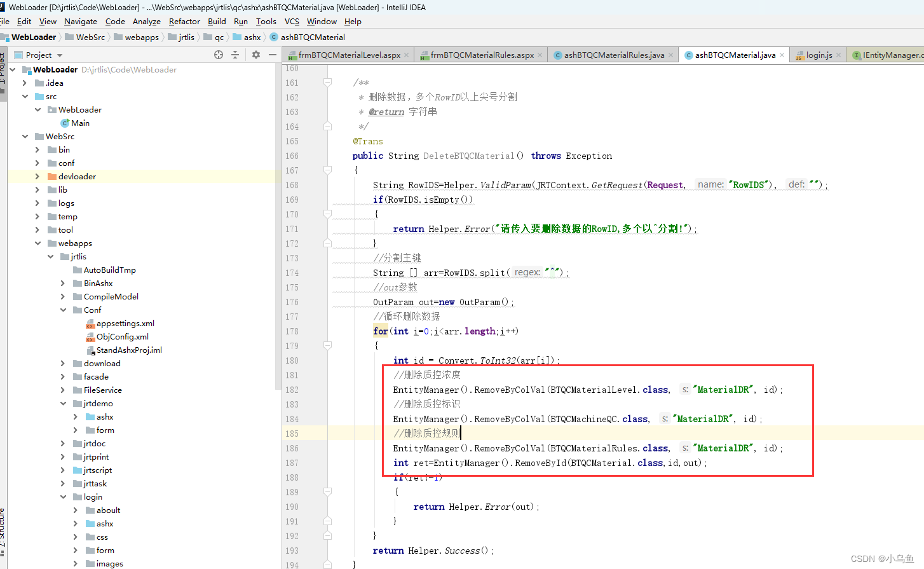Expand the .idea folder

pos(25,83)
